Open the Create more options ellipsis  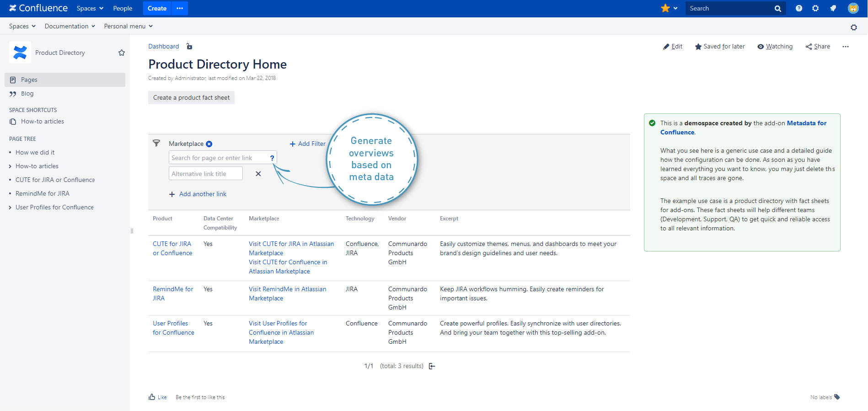point(180,8)
